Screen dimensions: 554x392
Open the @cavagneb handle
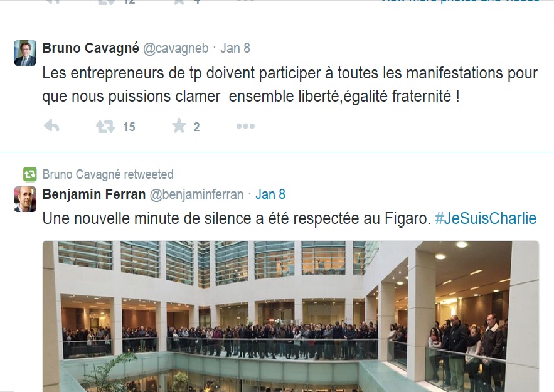point(176,48)
